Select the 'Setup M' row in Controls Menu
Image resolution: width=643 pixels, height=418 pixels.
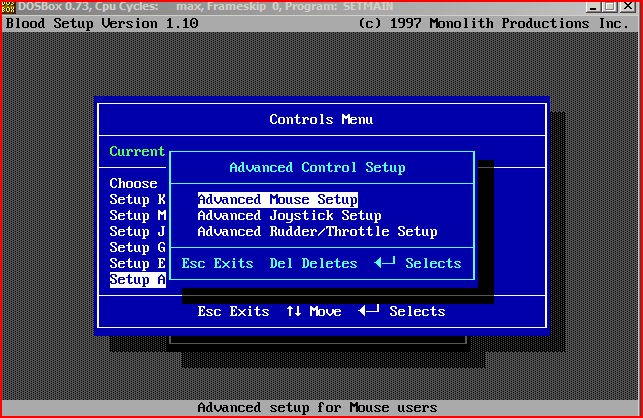point(137,216)
